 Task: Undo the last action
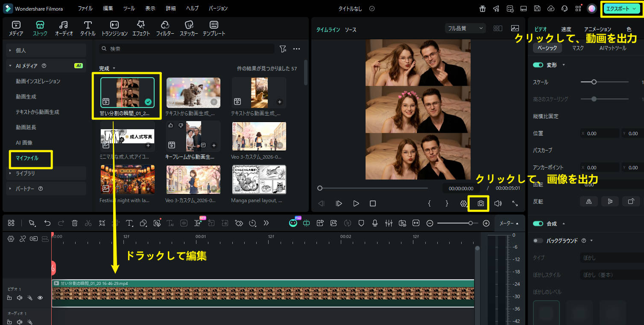point(47,223)
